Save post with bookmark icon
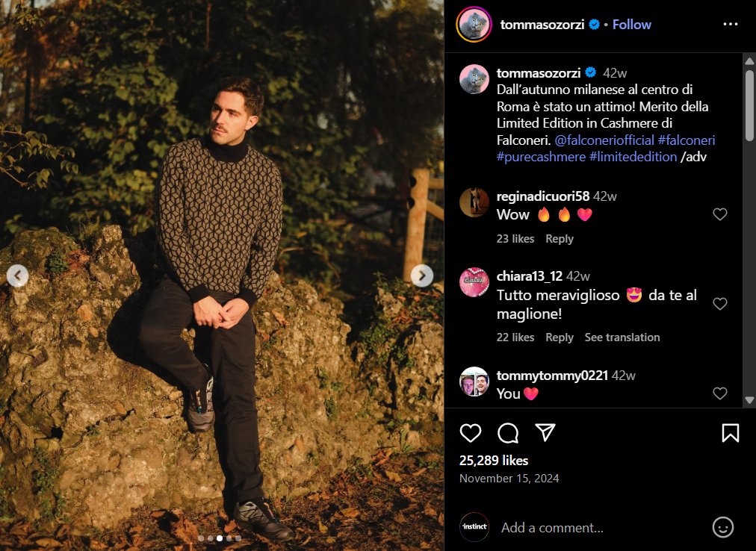This screenshot has width=756, height=551. [x=730, y=433]
